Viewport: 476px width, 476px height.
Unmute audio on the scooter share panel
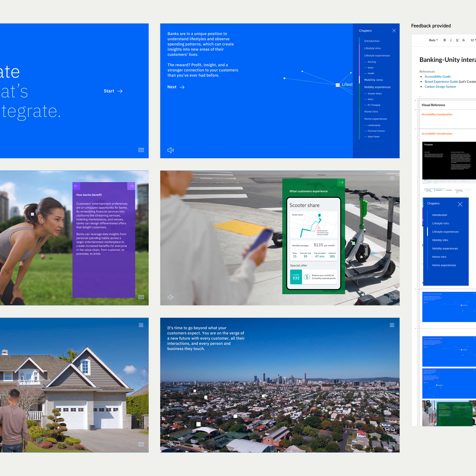170,297
